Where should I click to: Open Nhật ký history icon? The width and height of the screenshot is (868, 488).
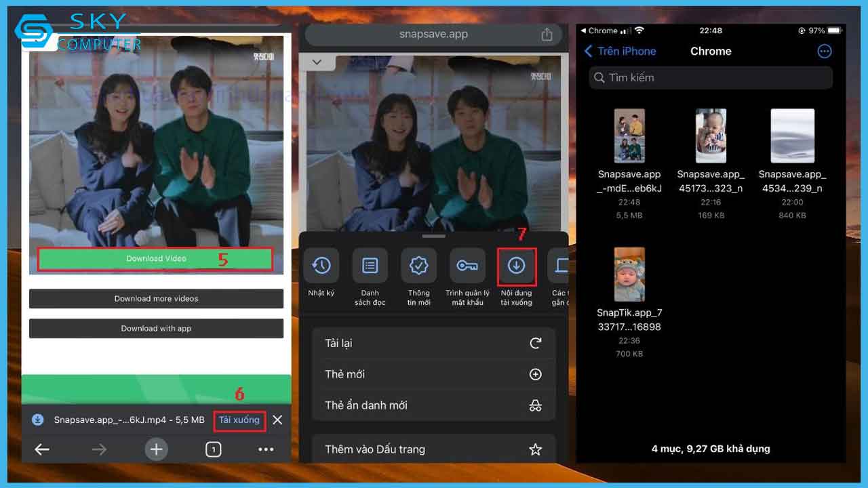pyautogui.click(x=321, y=266)
